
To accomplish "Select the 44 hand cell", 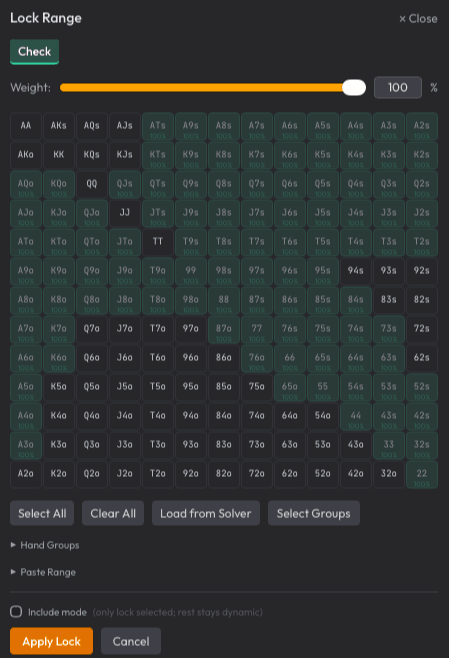I will 356,416.
